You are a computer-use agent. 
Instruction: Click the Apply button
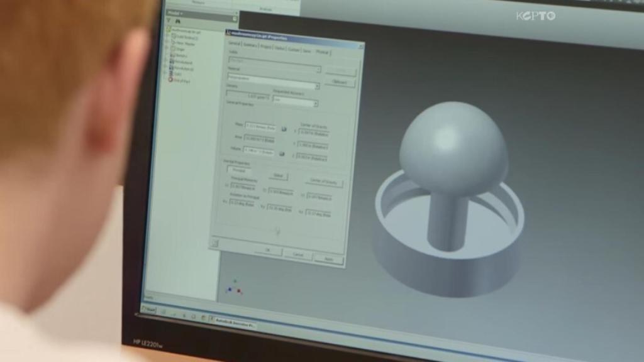tap(328, 258)
